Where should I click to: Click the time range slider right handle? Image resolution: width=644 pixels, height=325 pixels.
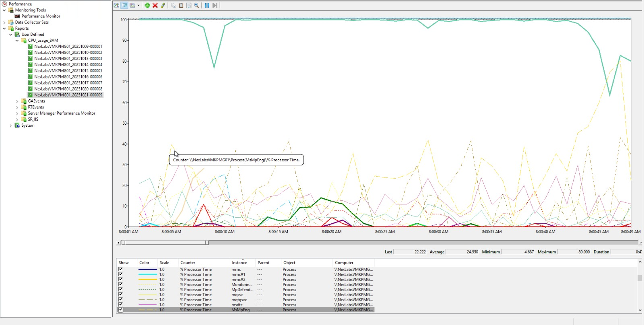207,243
